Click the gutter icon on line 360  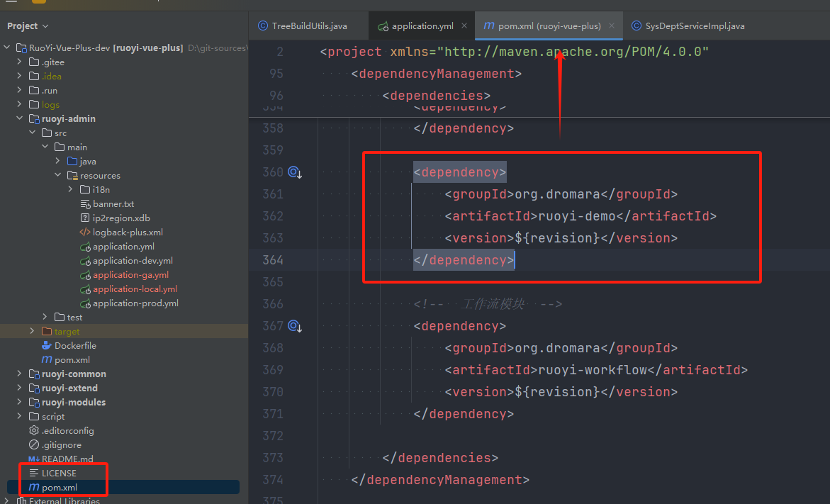pos(295,172)
